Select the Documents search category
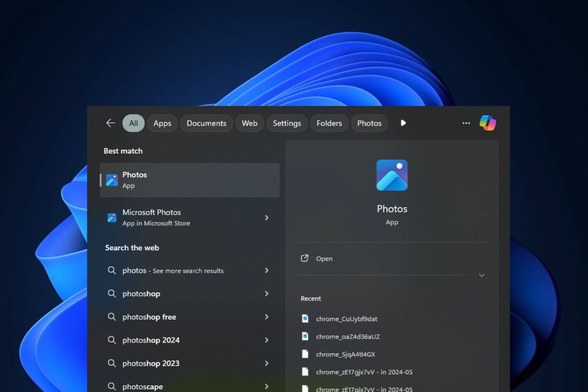588x392 pixels. tap(205, 123)
